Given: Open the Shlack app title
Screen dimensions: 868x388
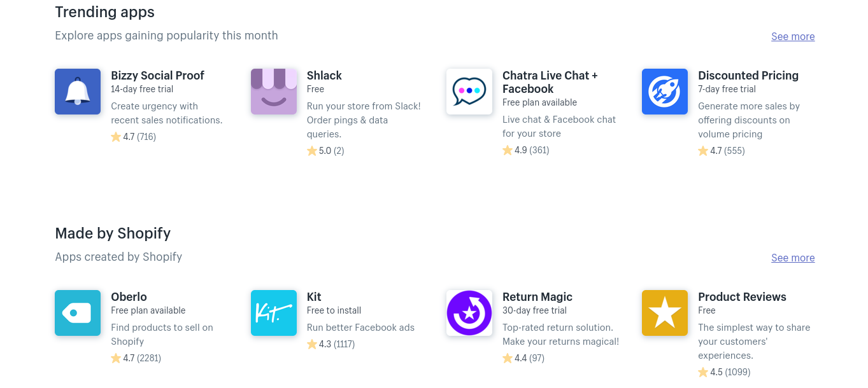Looking at the screenshot, I should (324, 75).
